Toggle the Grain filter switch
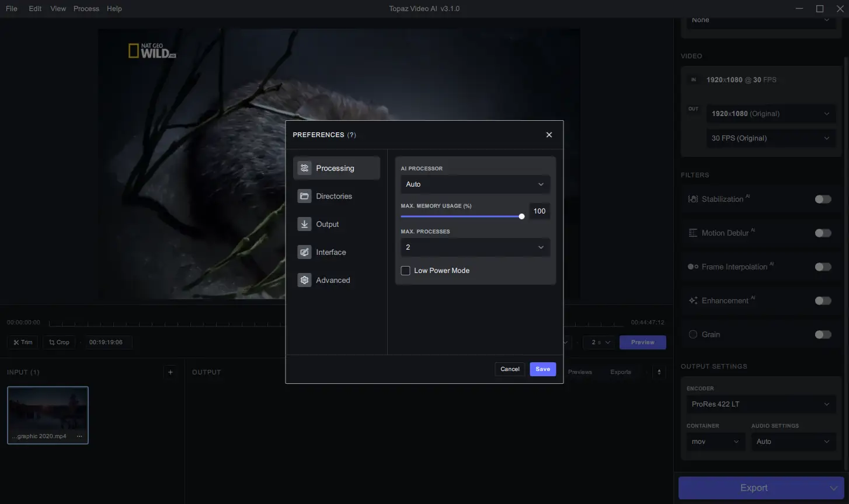This screenshot has width=849, height=504. coord(823,335)
